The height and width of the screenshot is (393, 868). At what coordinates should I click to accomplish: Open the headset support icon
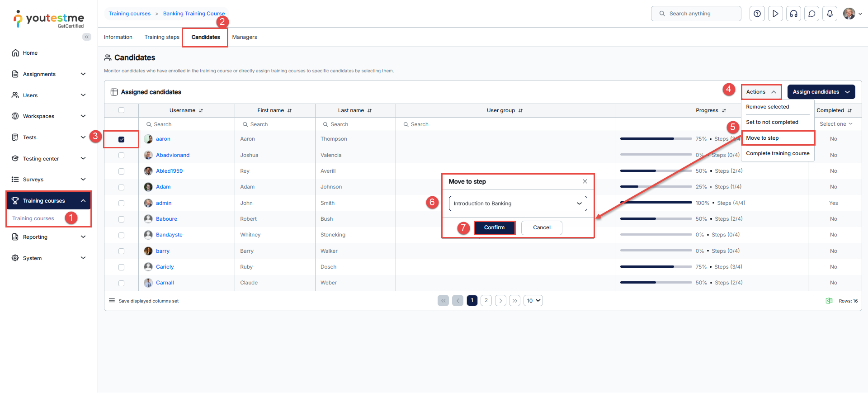pos(793,14)
